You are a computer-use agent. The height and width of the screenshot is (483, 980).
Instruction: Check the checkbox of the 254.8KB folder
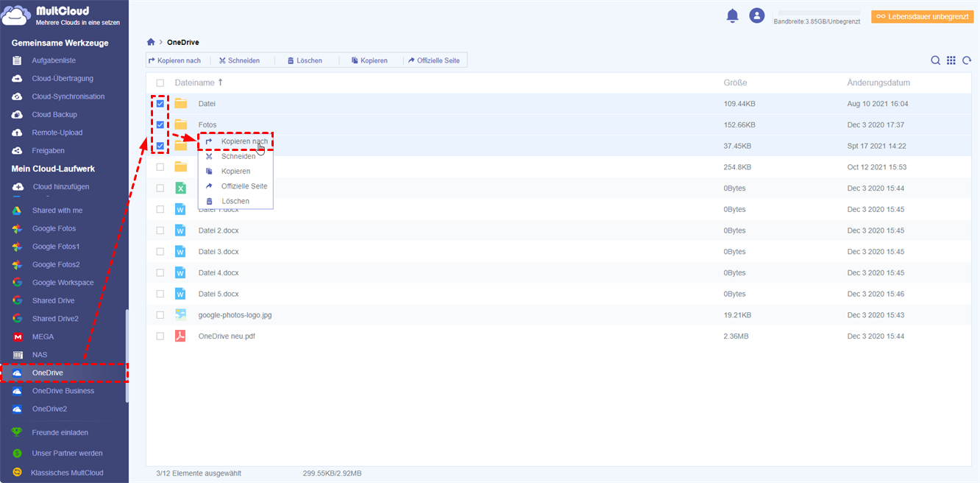160,167
